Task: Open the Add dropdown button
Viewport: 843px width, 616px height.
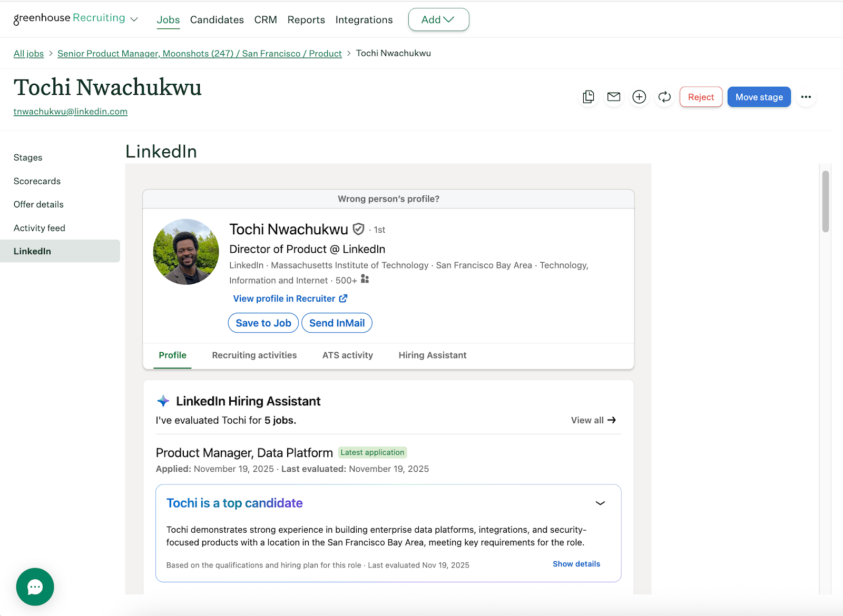Action: click(438, 19)
